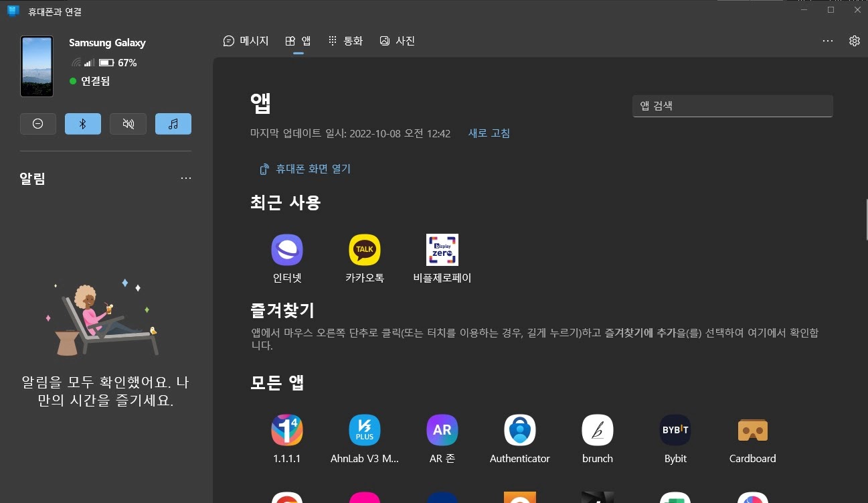Image resolution: width=868 pixels, height=503 pixels.
Task: Open settings gear icon
Action: point(855,41)
